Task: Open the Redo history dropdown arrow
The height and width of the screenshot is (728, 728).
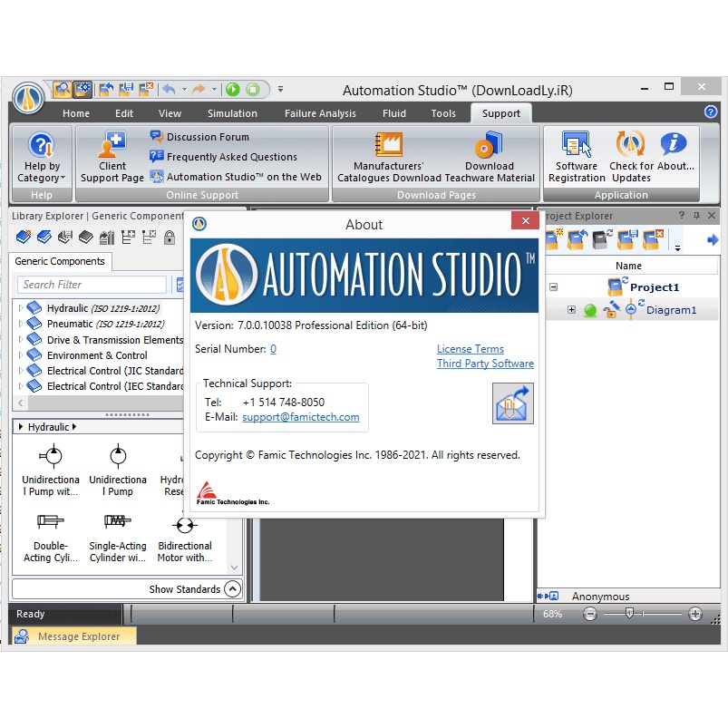Action: [214, 89]
